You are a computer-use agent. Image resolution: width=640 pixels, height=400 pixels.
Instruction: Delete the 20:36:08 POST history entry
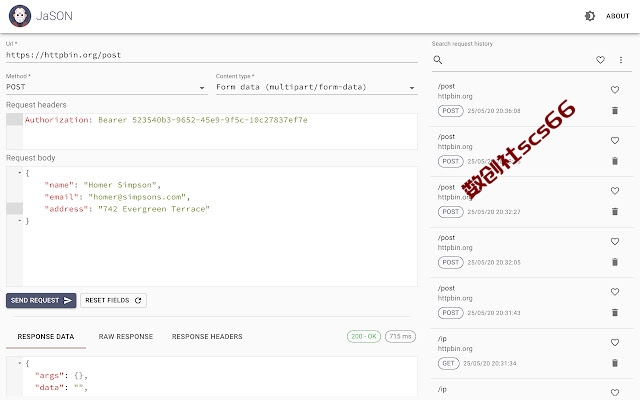click(x=615, y=110)
